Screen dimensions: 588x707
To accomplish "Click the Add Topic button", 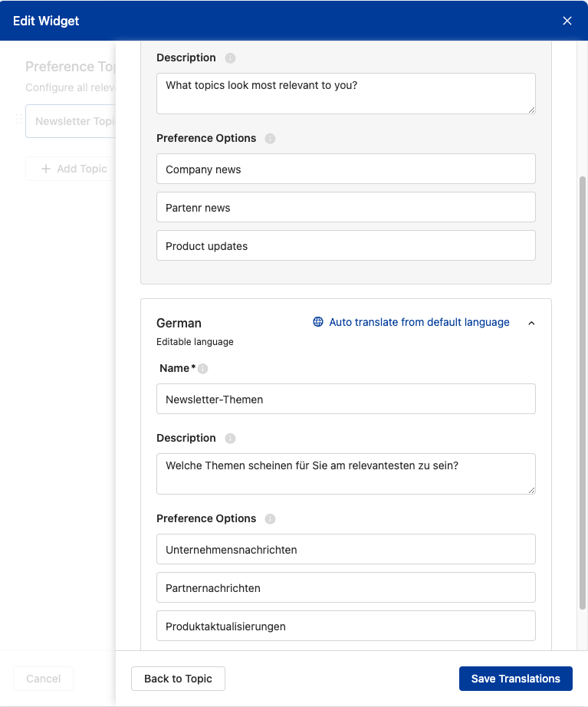I will pyautogui.click(x=74, y=169).
